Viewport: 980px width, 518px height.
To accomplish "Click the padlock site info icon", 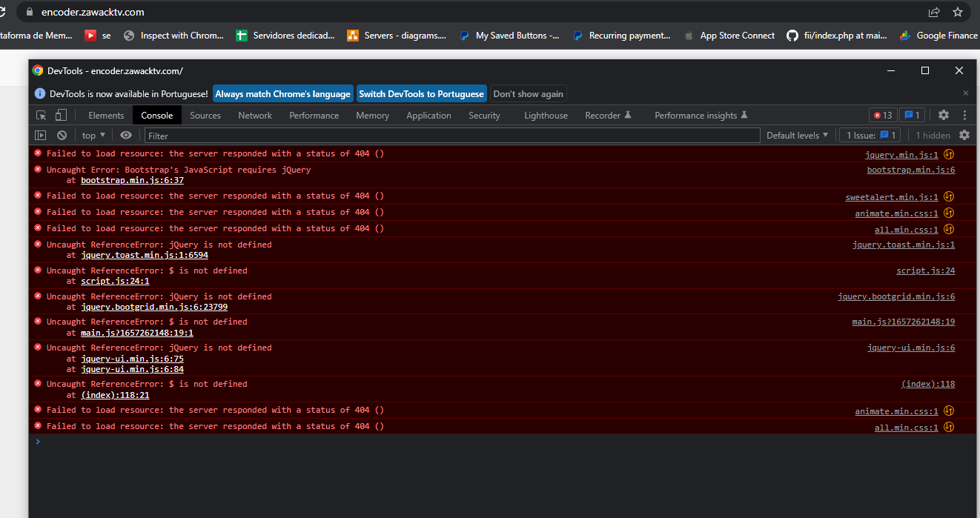I will [30, 12].
